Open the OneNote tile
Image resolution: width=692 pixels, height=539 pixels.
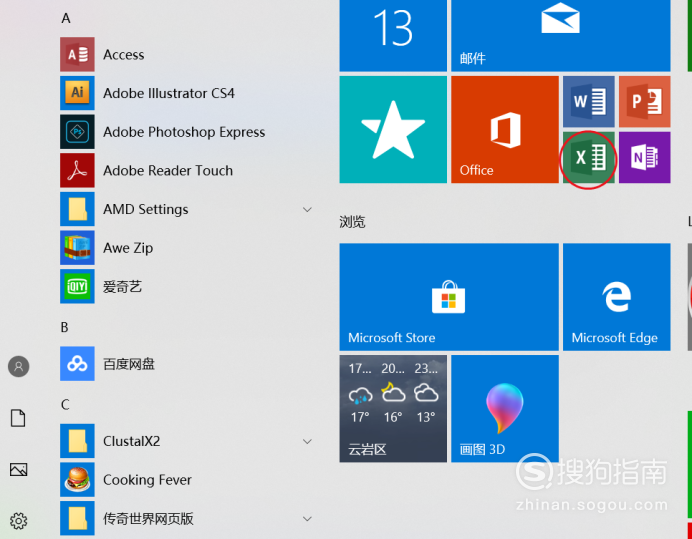pyautogui.click(x=645, y=157)
